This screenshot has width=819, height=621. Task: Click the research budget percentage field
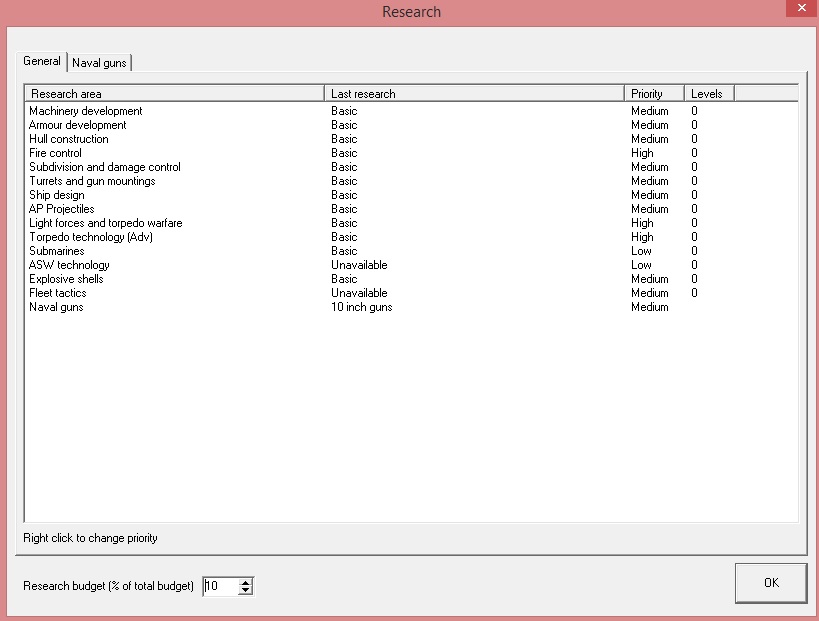221,586
